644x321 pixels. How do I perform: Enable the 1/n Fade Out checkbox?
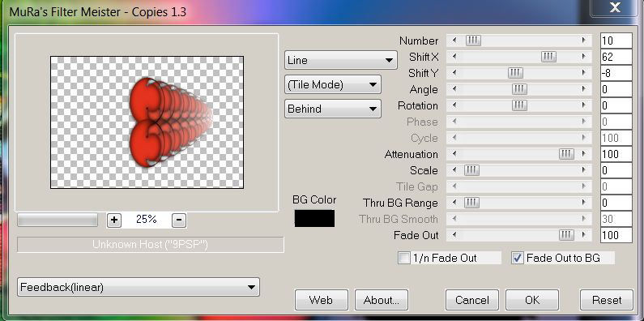(404, 258)
